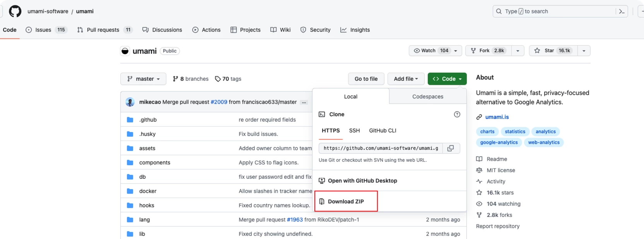The image size is (644, 239).
Task: Open the Fork options dropdown arrow
Action: pos(518,51)
